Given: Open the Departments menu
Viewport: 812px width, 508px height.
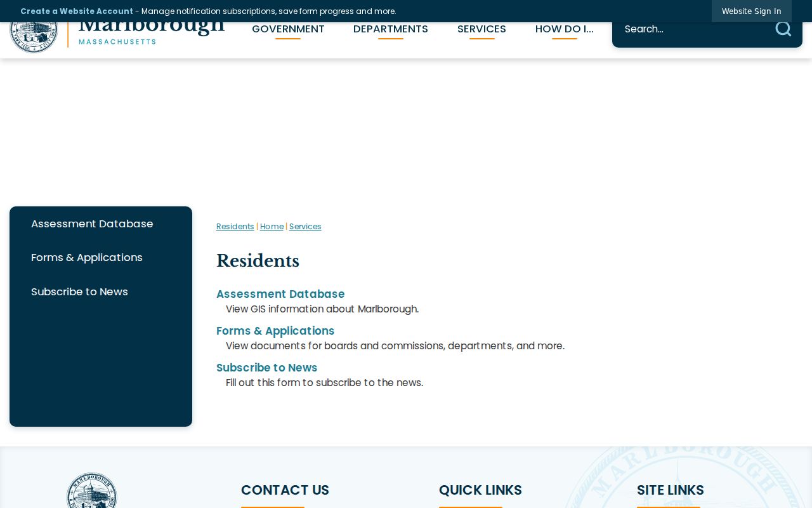Looking at the screenshot, I should tap(391, 29).
